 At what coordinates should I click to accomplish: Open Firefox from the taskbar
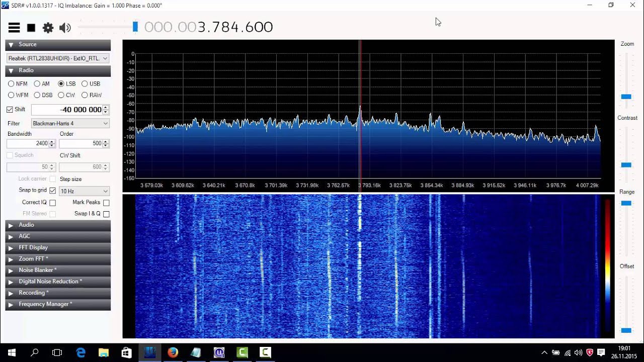173,352
